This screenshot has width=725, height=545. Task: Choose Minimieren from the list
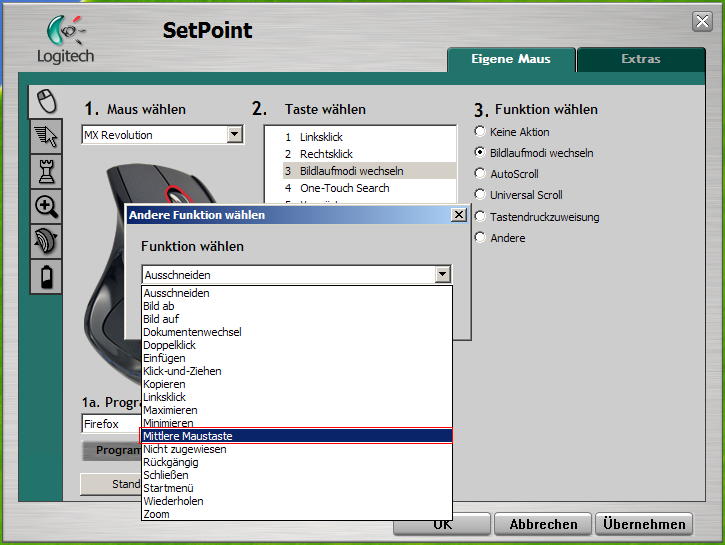coord(297,423)
